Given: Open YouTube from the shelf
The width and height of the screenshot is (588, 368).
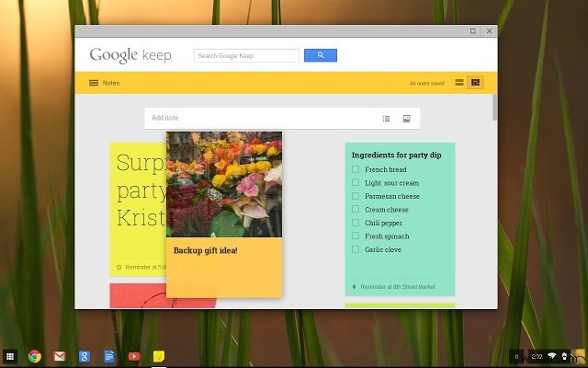Looking at the screenshot, I should point(134,356).
